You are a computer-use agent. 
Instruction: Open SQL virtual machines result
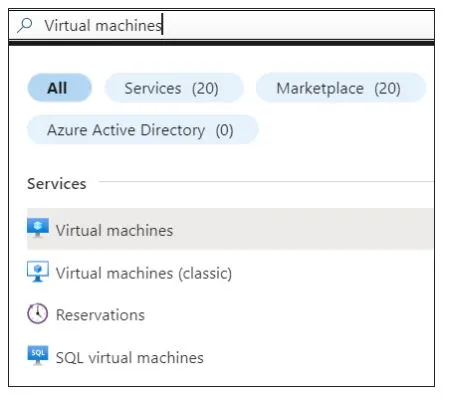pyautogui.click(x=230, y=357)
